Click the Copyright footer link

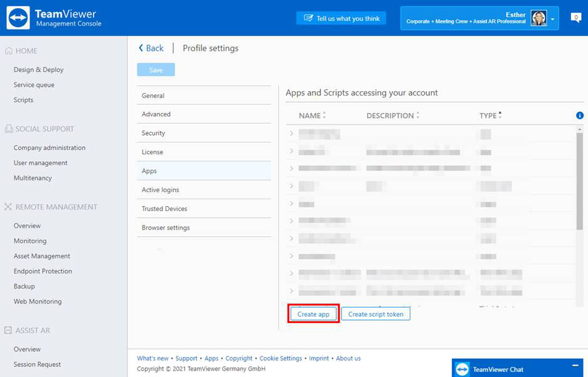(x=239, y=358)
